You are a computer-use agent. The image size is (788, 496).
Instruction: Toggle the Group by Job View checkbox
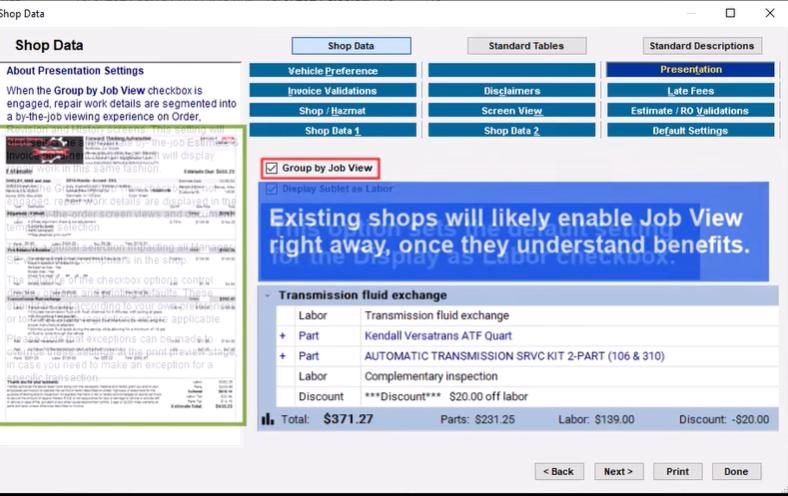pos(271,168)
